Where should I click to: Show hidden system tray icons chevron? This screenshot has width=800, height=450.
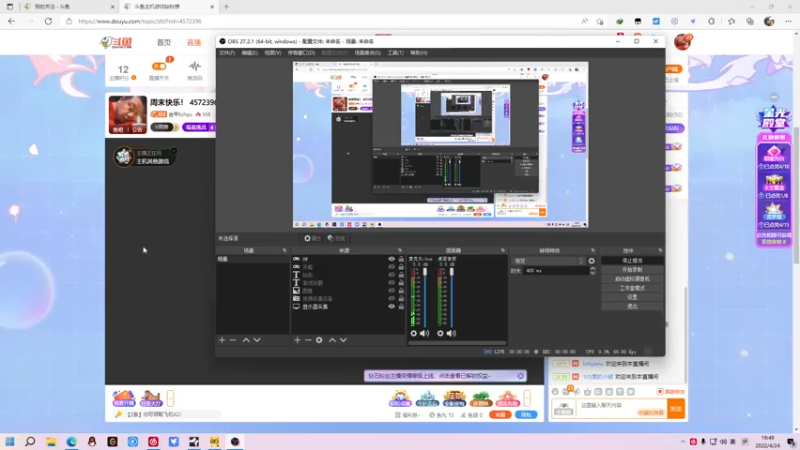[x=683, y=442]
